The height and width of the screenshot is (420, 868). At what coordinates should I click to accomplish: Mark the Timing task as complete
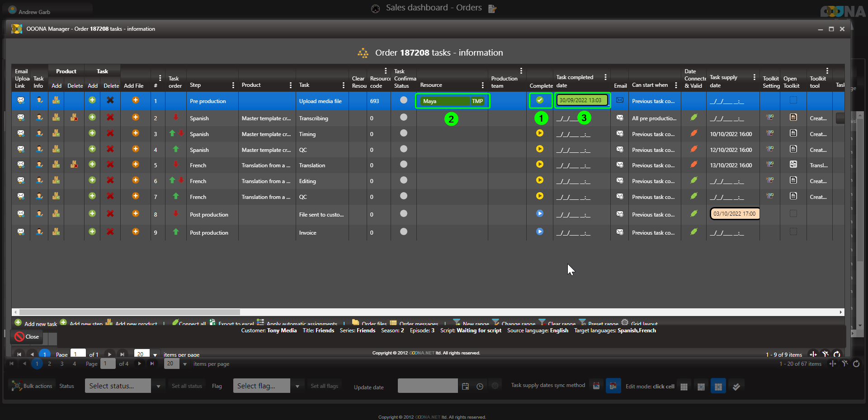[x=539, y=133]
